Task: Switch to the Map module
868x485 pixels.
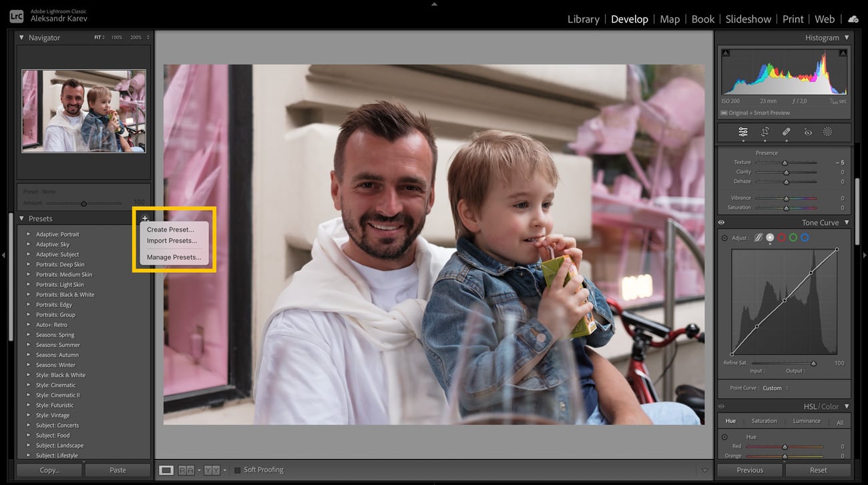Action: click(670, 19)
